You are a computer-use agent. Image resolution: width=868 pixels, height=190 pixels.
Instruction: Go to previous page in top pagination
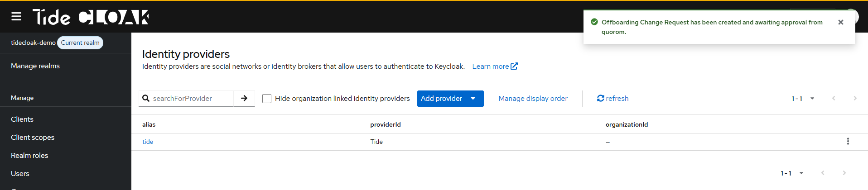coord(834,98)
